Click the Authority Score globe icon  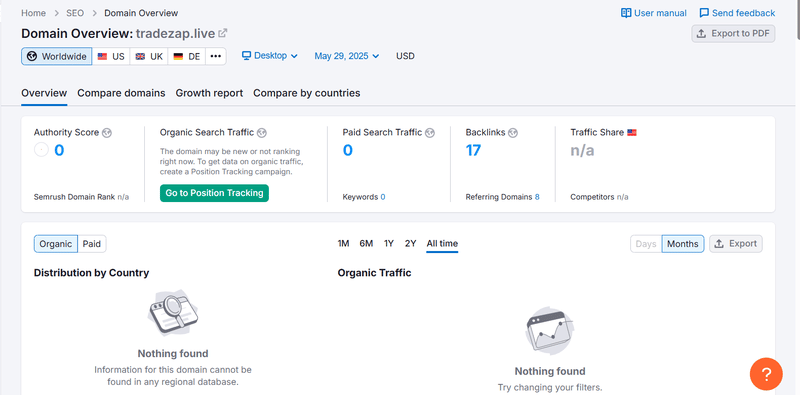pos(107,133)
